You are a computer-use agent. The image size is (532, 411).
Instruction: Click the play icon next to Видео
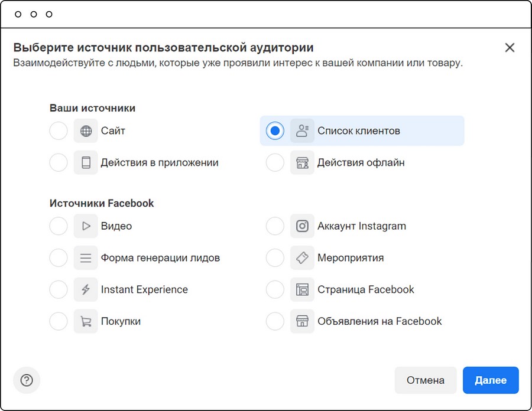coord(86,226)
